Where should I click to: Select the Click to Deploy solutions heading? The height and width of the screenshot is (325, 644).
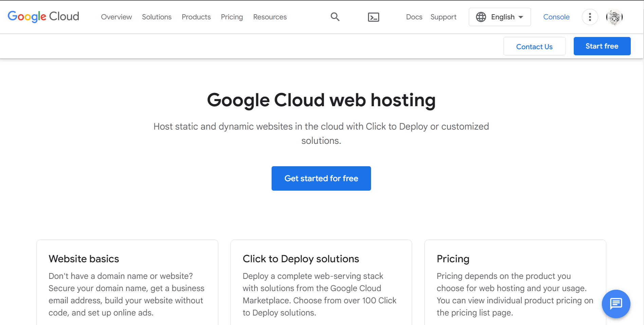[301, 259]
